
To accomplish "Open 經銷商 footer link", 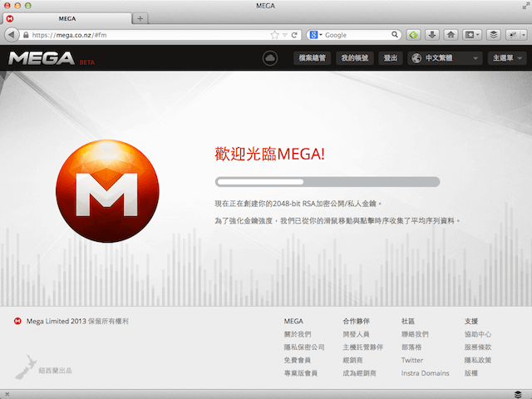I will click(x=352, y=360).
